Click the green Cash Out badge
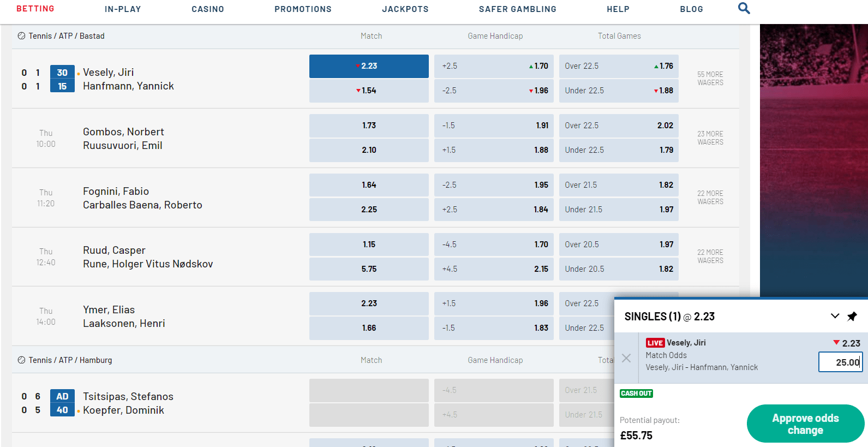This screenshot has width=868, height=447. click(636, 394)
